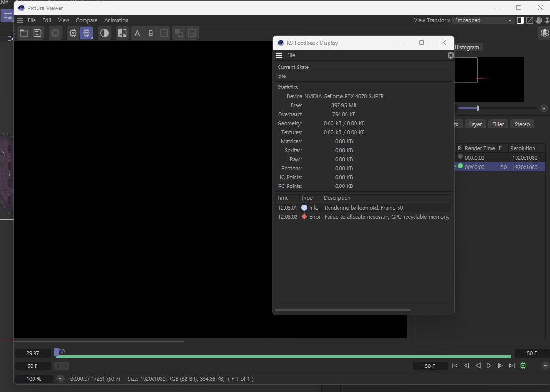Screen dimensions: 550x392
Task: Toggle the half-circle contrast display icon
Action: pyautogui.click(x=104, y=34)
